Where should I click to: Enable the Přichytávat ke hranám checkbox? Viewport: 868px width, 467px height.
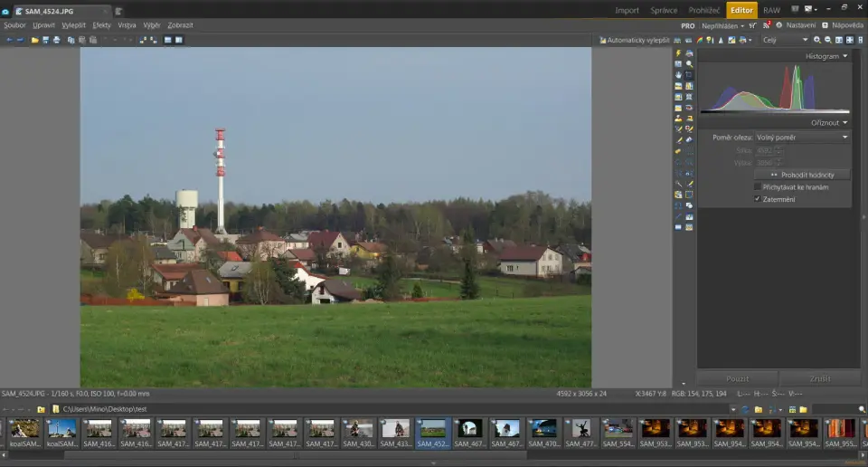point(757,186)
